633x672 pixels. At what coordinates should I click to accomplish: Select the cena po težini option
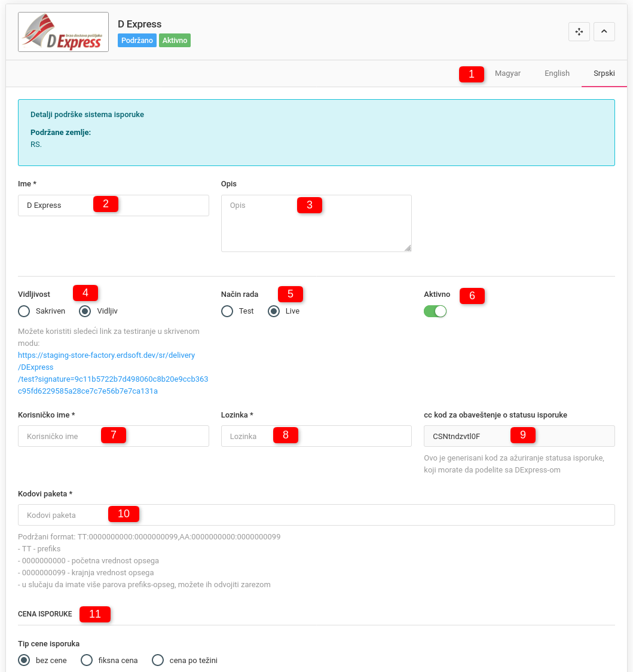158,660
